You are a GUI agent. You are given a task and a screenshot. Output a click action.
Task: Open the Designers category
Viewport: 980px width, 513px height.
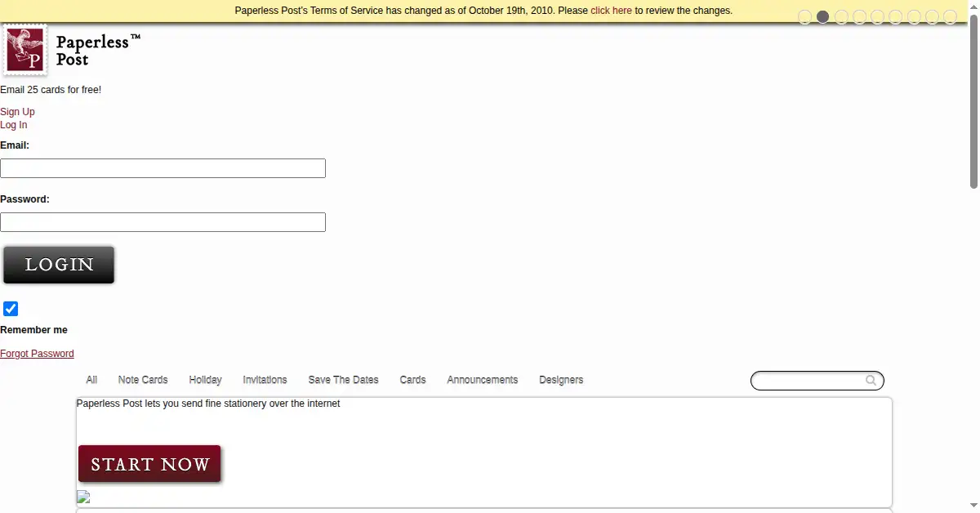tap(561, 380)
